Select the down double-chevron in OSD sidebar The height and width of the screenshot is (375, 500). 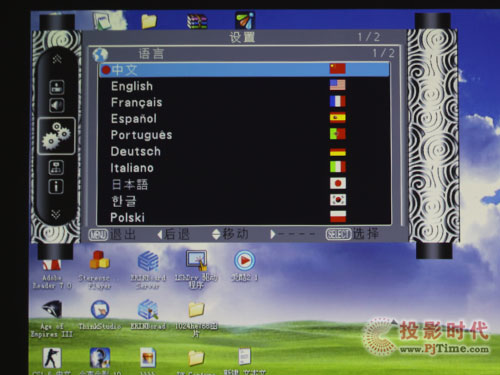pos(56,214)
